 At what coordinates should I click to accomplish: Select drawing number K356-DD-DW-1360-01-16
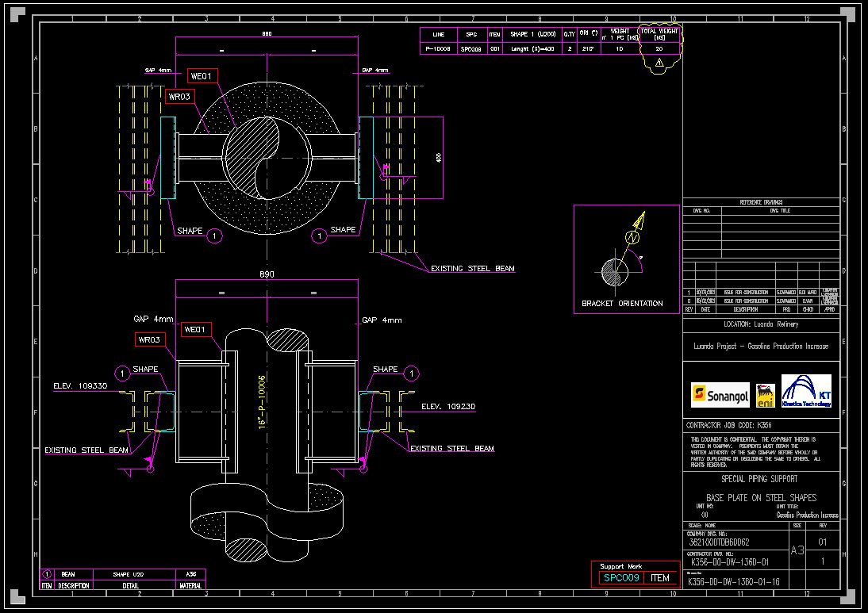click(734, 583)
